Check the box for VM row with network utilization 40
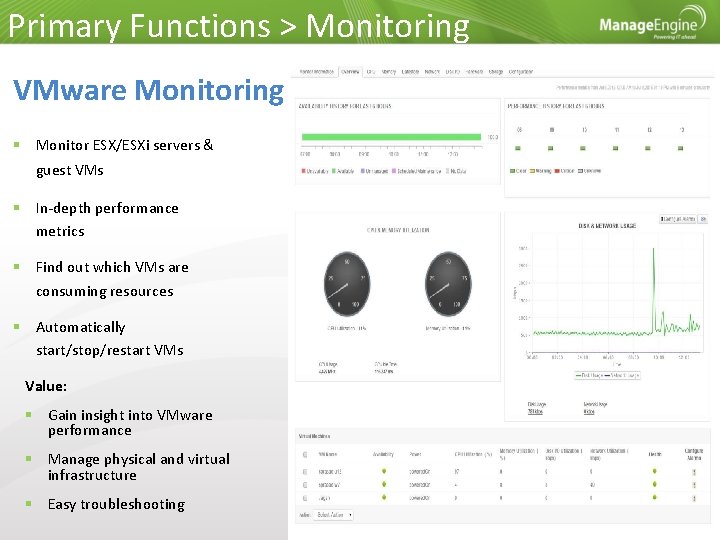This screenshot has height=540, width=720. (305, 484)
